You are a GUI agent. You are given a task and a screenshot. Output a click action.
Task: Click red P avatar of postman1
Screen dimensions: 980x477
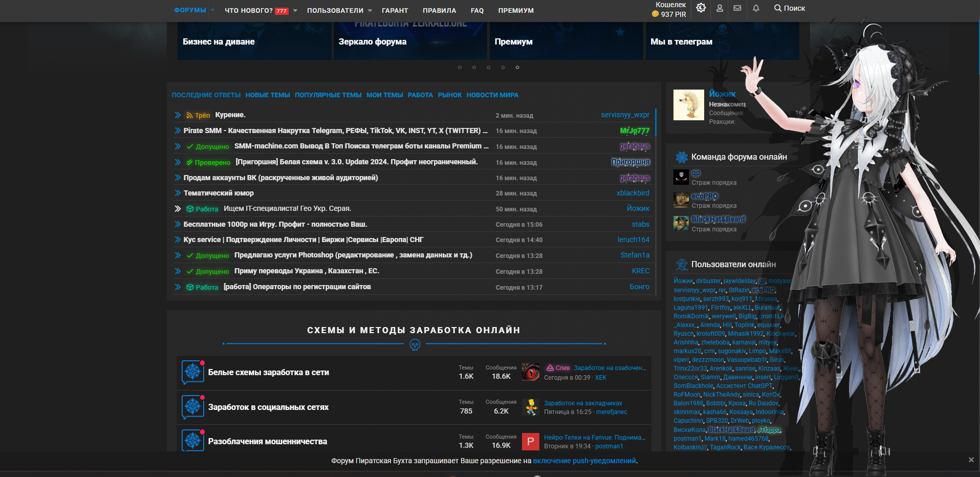tap(531, 441)
